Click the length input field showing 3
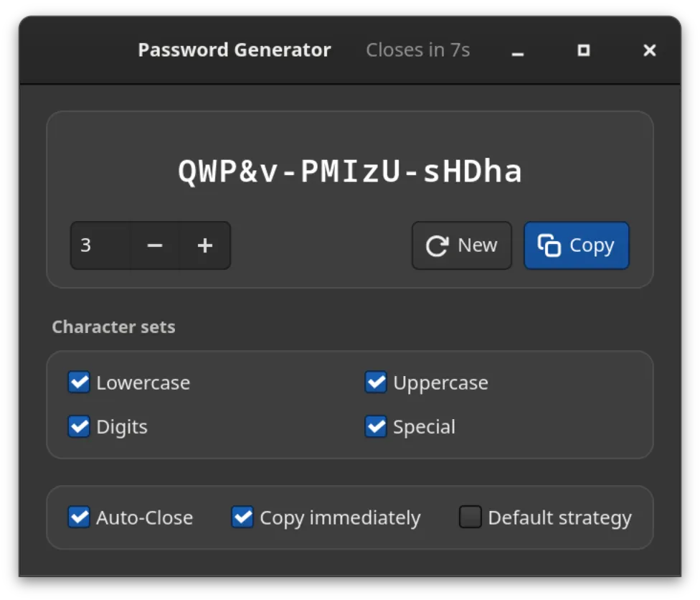700x600 pixels. [101, 245]
